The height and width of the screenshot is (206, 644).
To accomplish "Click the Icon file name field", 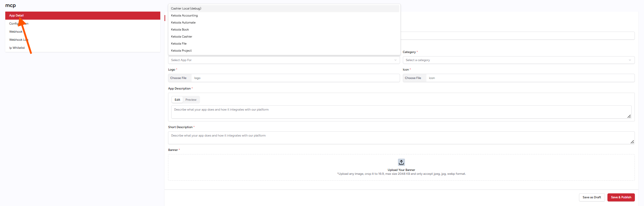I will [530, 78].
